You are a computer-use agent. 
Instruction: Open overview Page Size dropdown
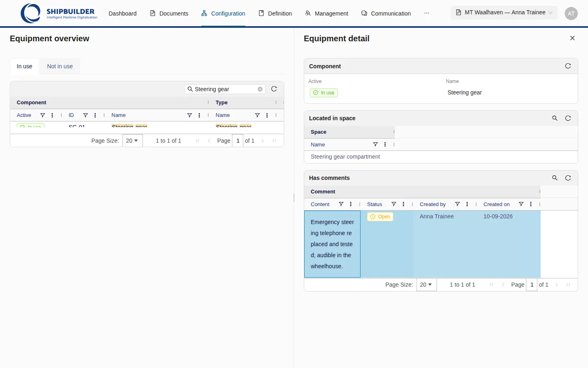[x=132, y=141]
